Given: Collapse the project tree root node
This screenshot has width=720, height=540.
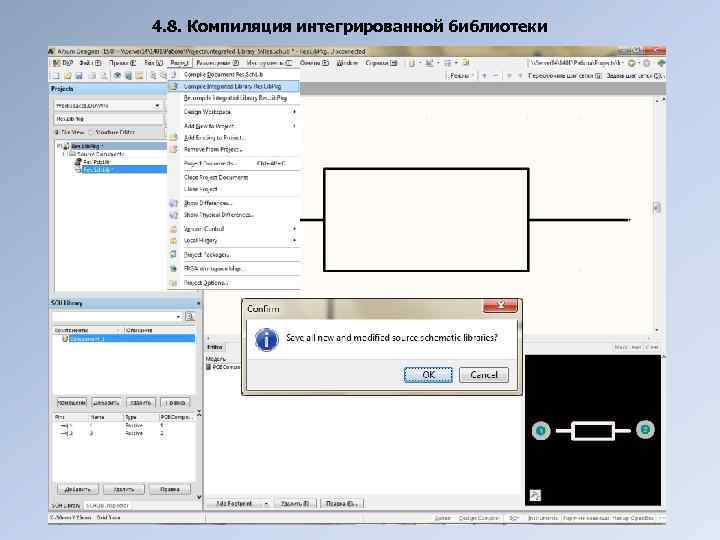Looking at the screenshot, I should (x=59, y=146).
